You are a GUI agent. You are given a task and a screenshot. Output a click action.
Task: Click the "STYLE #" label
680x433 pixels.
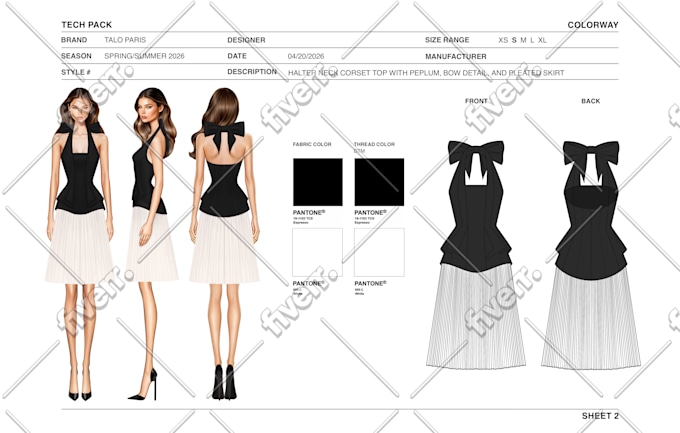click(76, 72)
